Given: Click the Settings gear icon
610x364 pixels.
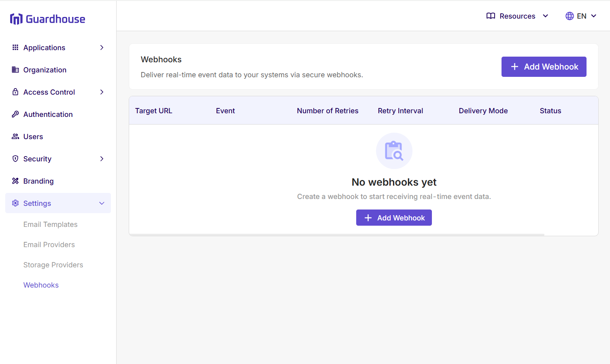Looking at the screenshot, I should (x=15, y=203).
